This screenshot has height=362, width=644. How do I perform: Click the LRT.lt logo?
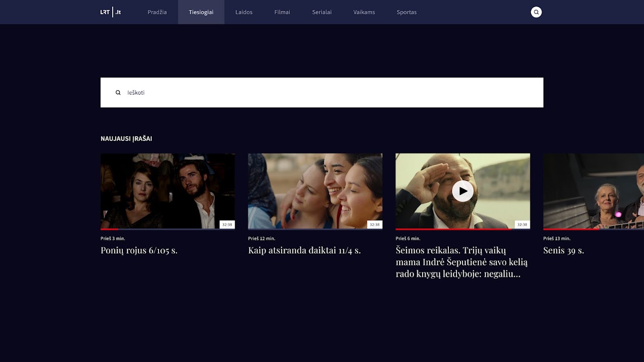(111, 12)
